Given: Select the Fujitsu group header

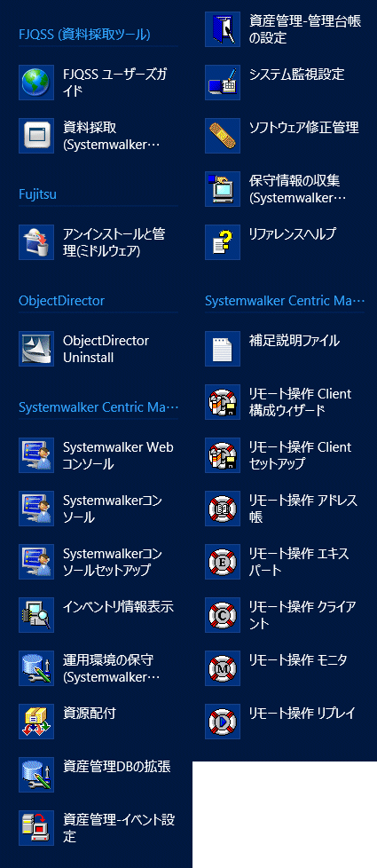Looking at the screenshot, I should click(x=37, y=194).
